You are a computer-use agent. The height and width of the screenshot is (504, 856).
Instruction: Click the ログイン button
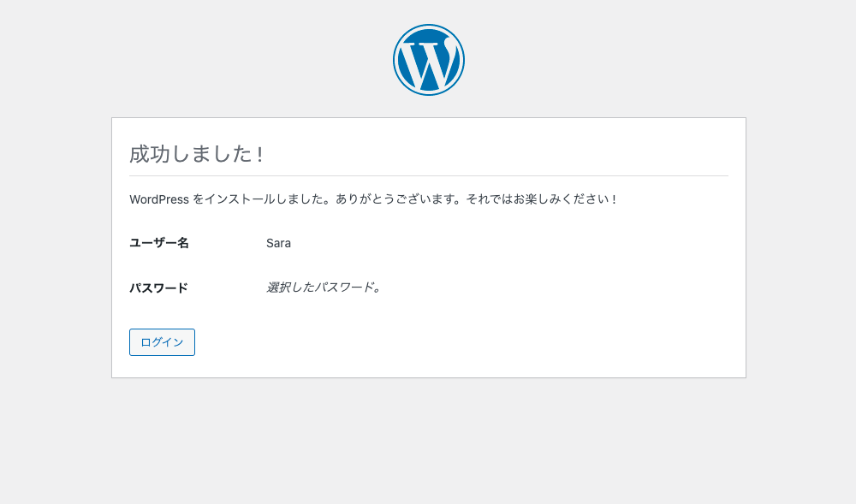point(162,342)
